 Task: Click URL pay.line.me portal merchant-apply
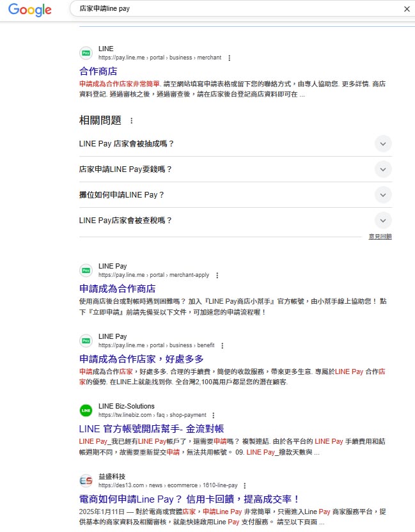[x=153, y=275]
